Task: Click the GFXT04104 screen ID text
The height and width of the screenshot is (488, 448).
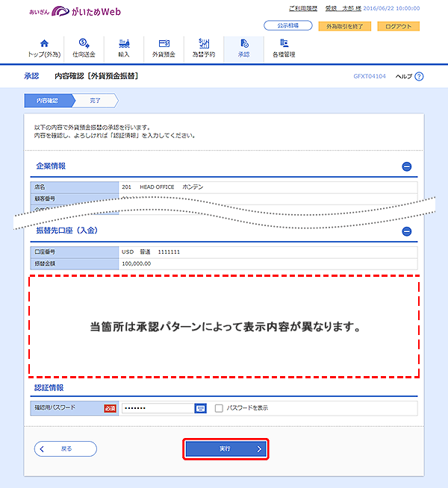Action: pyautogui.click(x=370, y=76)
